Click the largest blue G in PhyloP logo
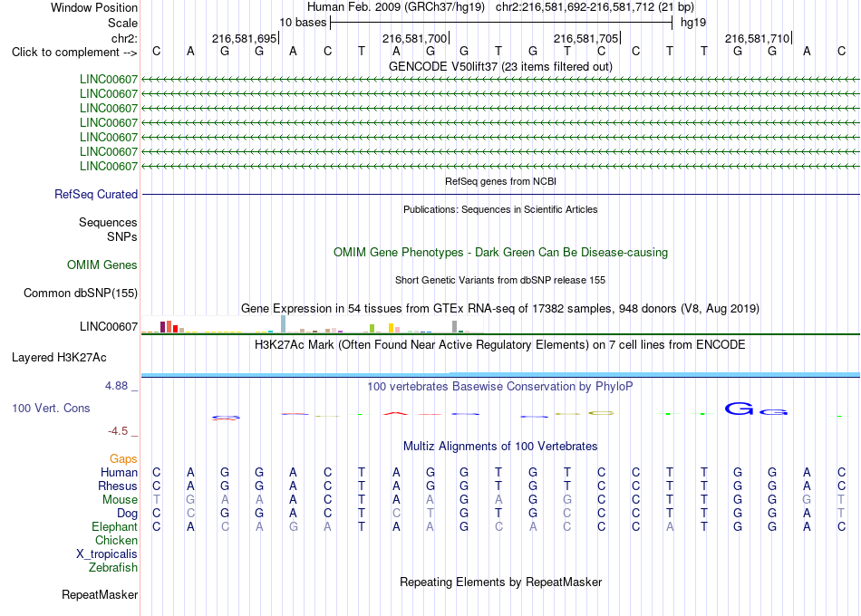This screenshot has width=861, height=616. 739,409
